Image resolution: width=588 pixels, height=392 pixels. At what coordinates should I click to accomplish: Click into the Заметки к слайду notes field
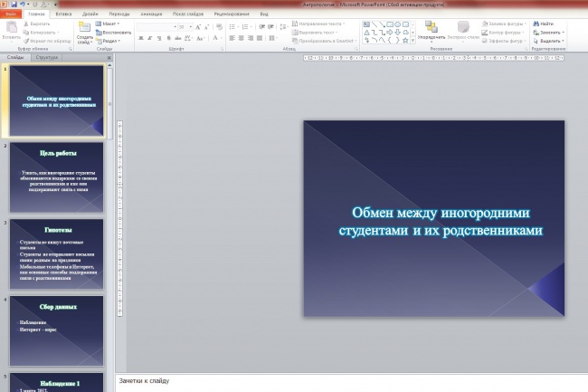pyautogui.click(x=352, y=383)
